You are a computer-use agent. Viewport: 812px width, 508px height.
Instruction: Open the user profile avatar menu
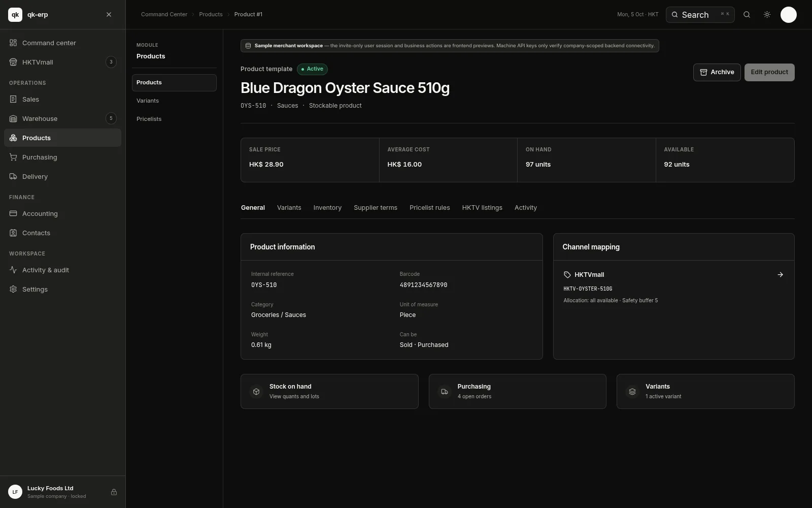point(788,15)
